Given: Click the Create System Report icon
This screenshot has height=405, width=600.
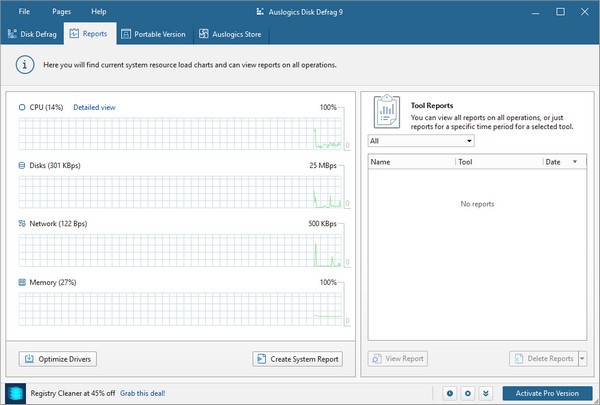Looking at the screenshot, I should click(x=262, y=359).
